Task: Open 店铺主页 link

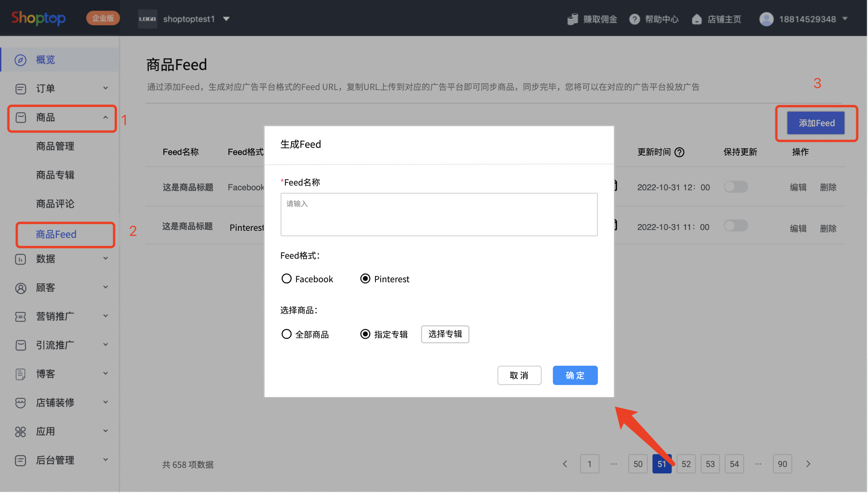Action: [x=724, y=19]
